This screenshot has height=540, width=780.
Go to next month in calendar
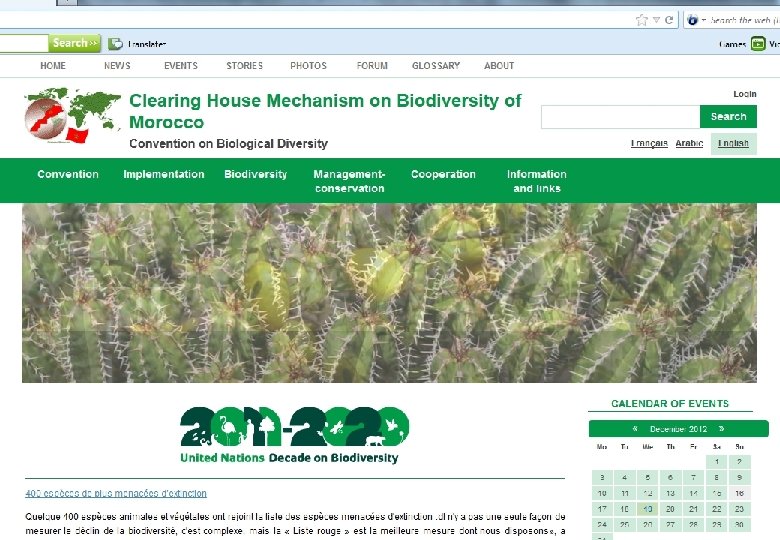tap(721, 429)
